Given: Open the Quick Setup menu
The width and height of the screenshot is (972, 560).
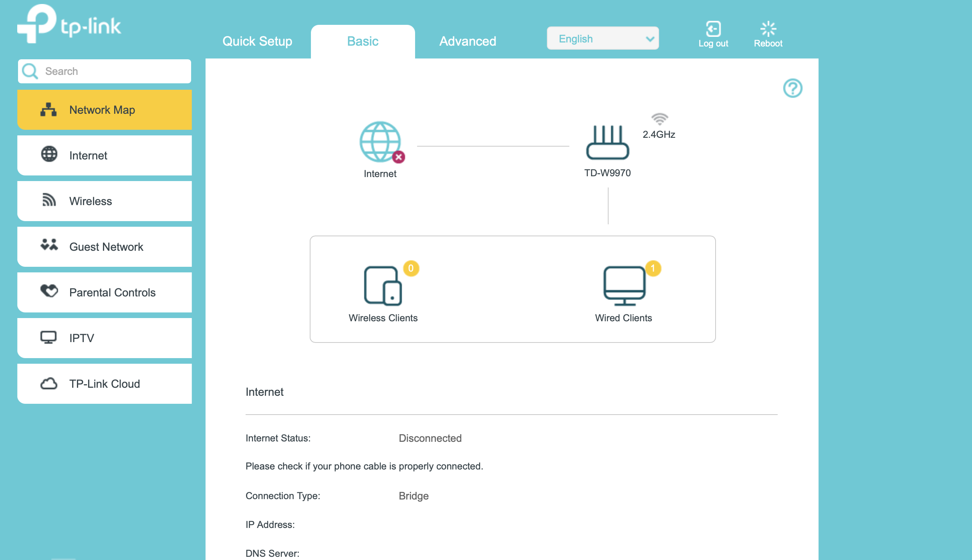Looking at the screenshot, I should [257, 41].
